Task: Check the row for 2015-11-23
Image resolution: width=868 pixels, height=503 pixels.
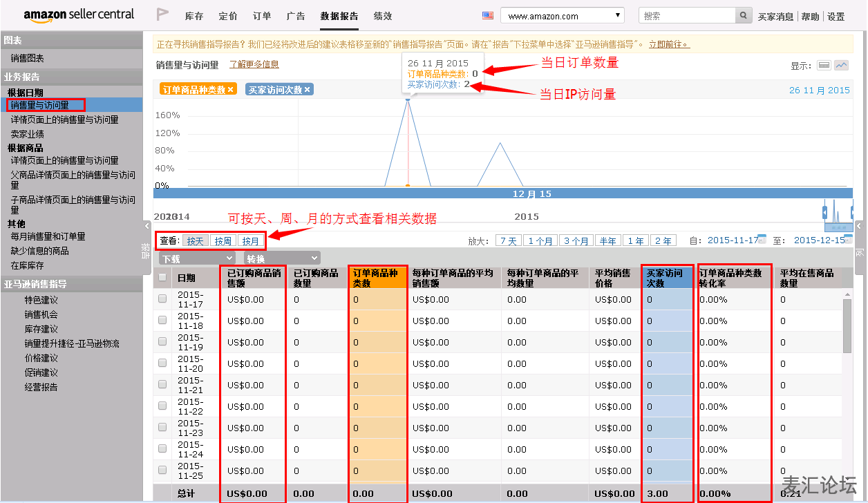Action: [162, 427]
